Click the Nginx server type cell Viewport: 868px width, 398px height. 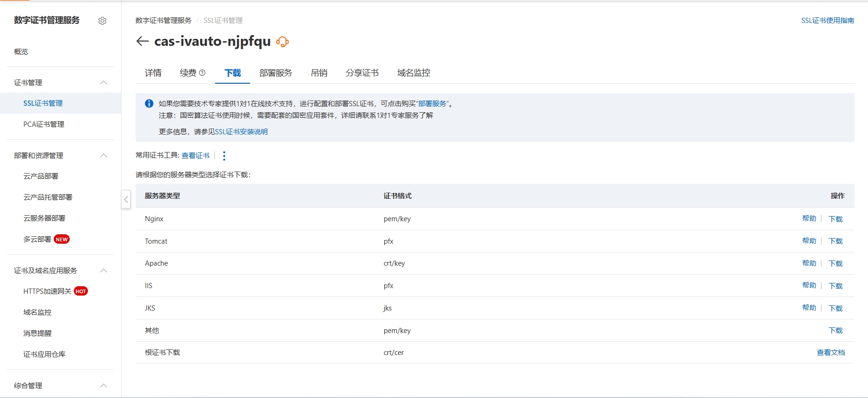point(154,219)
